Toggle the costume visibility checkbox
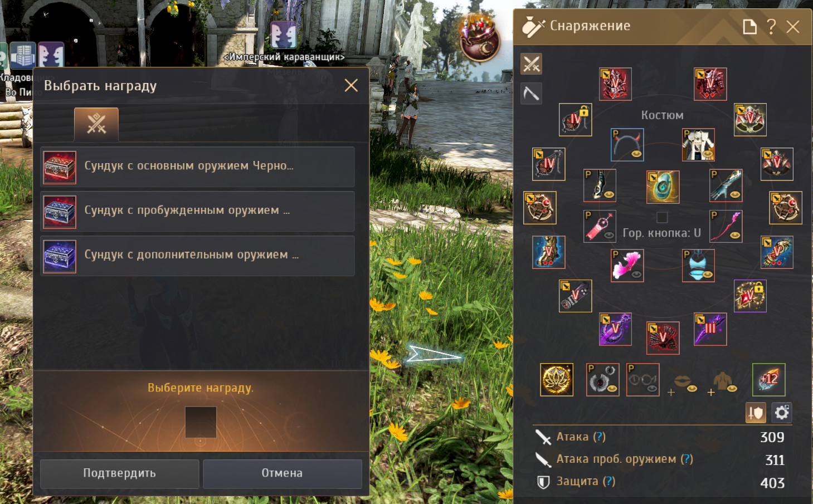This screenshot has width=813, height=504. point(662,217)
